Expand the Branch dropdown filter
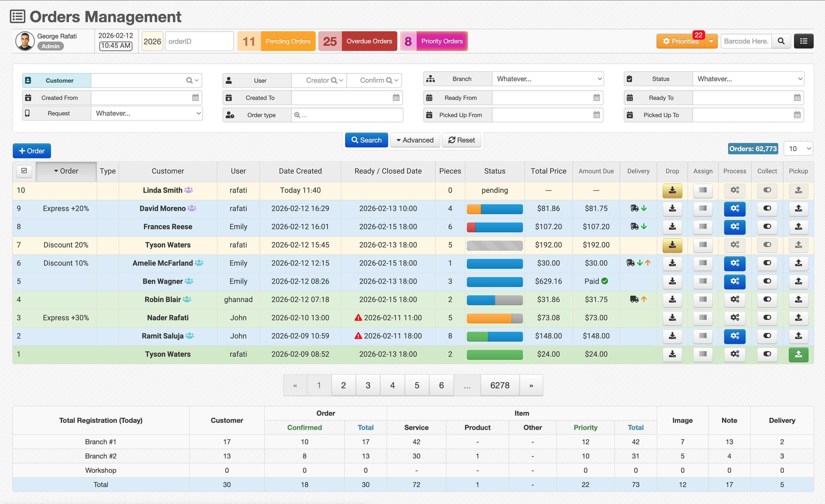Viewport: 825px width, 504px height. [x=548, y=79]
